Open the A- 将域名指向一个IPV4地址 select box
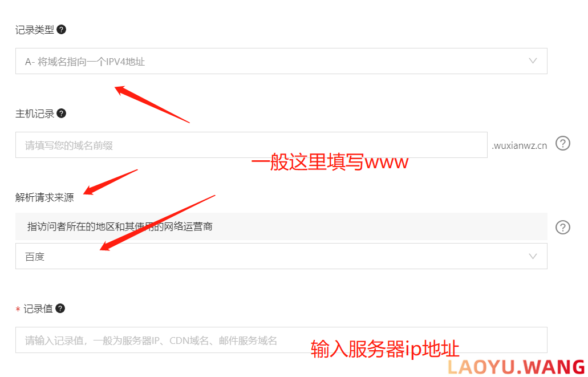This screenshot has width=588, height=377. click(281, 61)
